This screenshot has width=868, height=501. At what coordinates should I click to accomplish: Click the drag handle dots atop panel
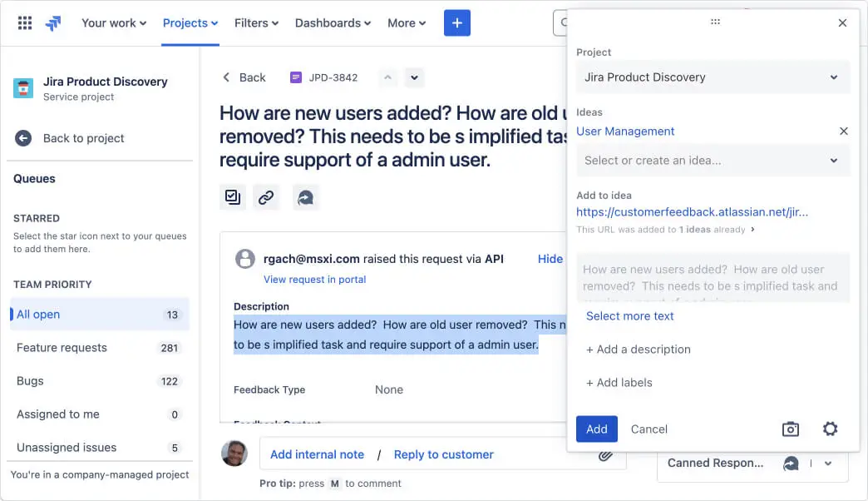tap(715, 22)
